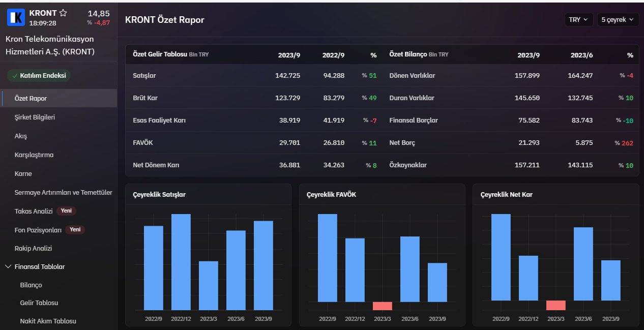
Task: Click Finansal Borçlar value 75.582
Action: [x=529, y=120]
